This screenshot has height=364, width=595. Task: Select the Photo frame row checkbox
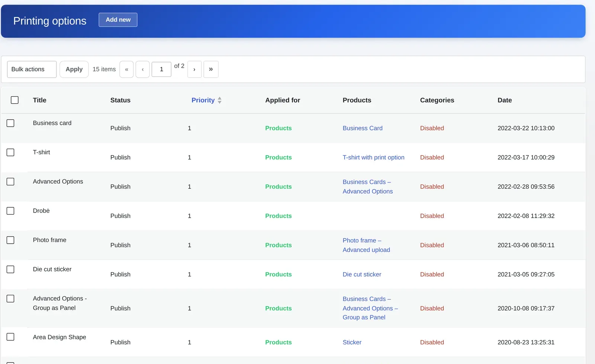tap(10, 240)
